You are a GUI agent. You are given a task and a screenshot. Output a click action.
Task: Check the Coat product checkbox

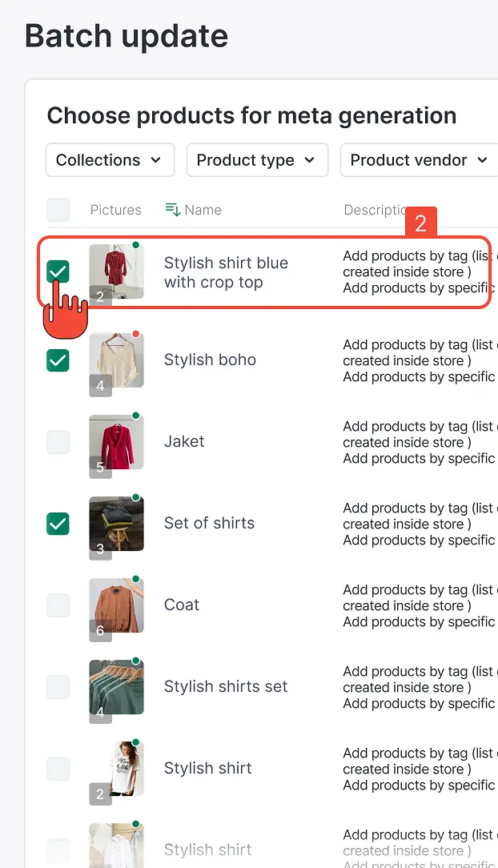58,605
